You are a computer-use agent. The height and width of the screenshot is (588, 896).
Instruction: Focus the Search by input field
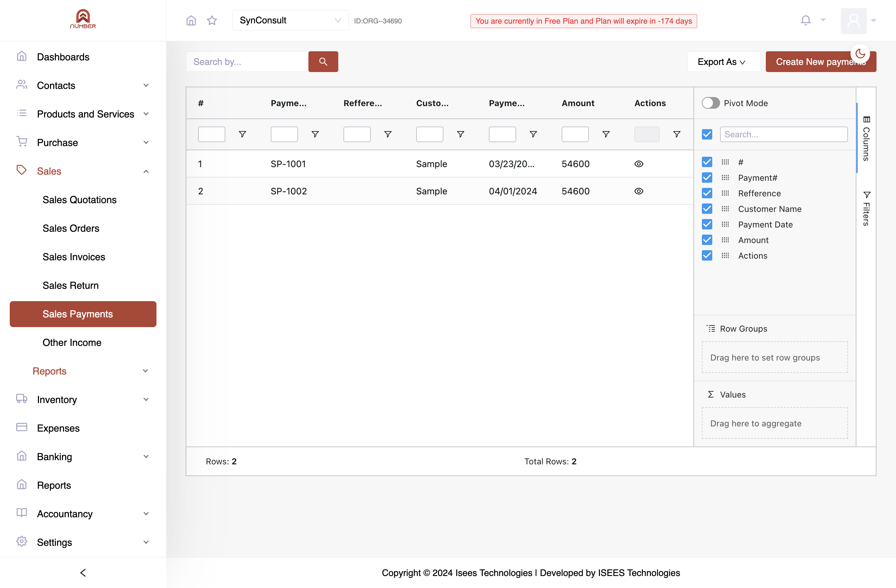click(247, 62)
